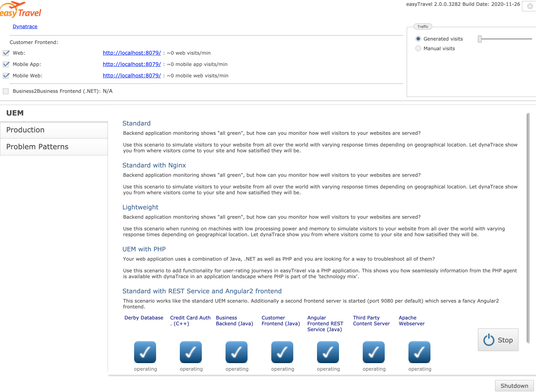Open the Problem Patterns scenario group
The width and height of the screenshot is (536, 392).
(x=54, y=147)
